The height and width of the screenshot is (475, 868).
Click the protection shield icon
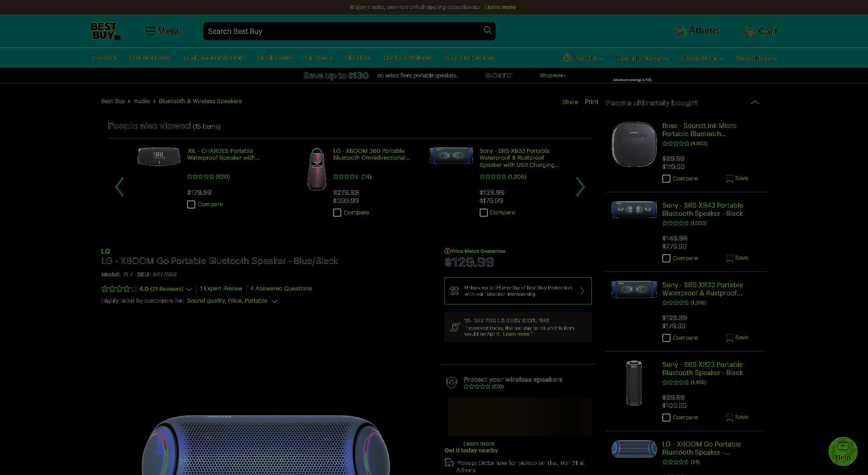(x=452, y=383)
